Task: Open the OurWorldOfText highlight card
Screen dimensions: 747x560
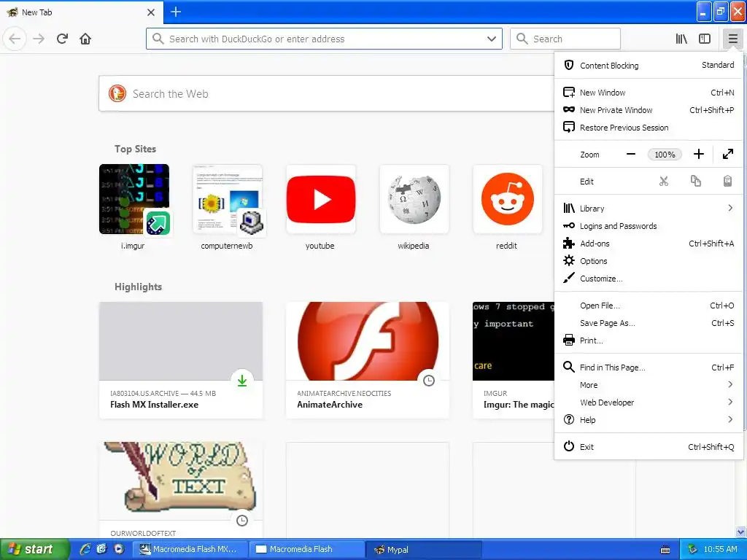Action: [181, 489]
